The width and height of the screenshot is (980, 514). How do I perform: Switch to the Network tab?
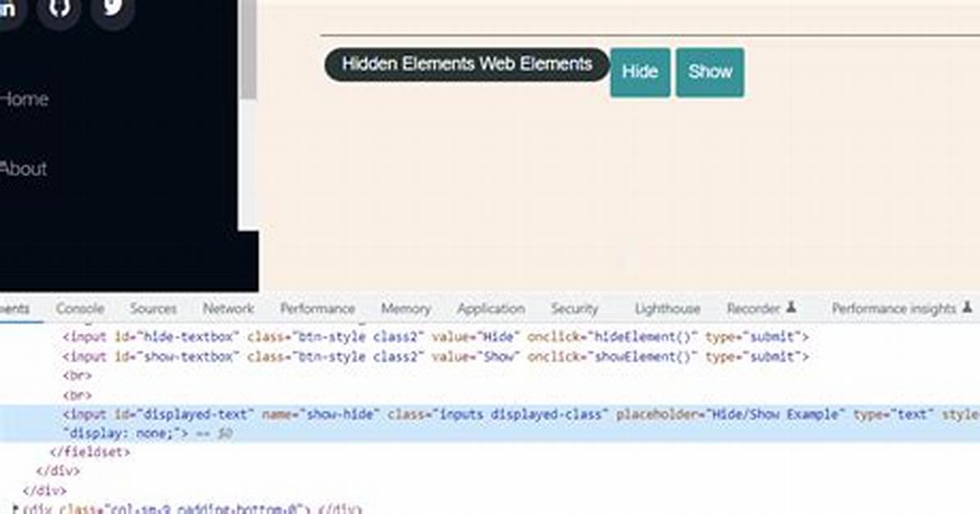pyautogui.click(x=228, y=309)
